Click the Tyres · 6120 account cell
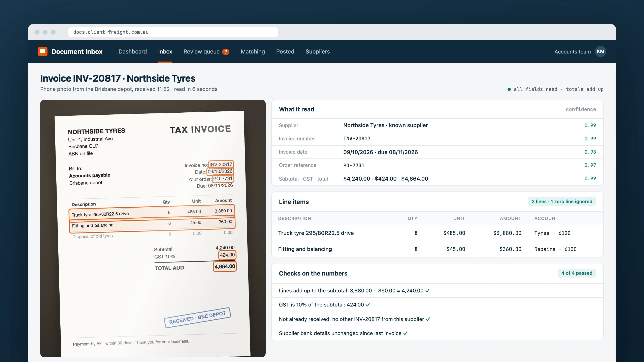 coord(552,233)
